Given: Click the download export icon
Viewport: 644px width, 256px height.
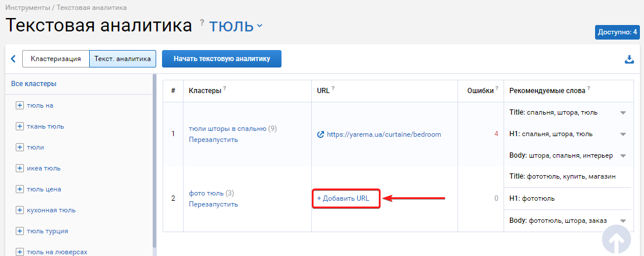Looking at the screenshot, I should click(x=629, y=59).
